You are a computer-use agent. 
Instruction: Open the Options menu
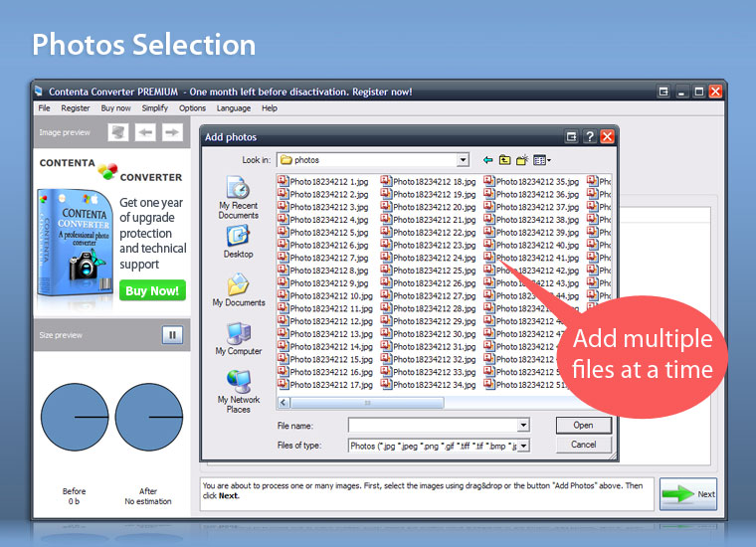pos(192,108)
